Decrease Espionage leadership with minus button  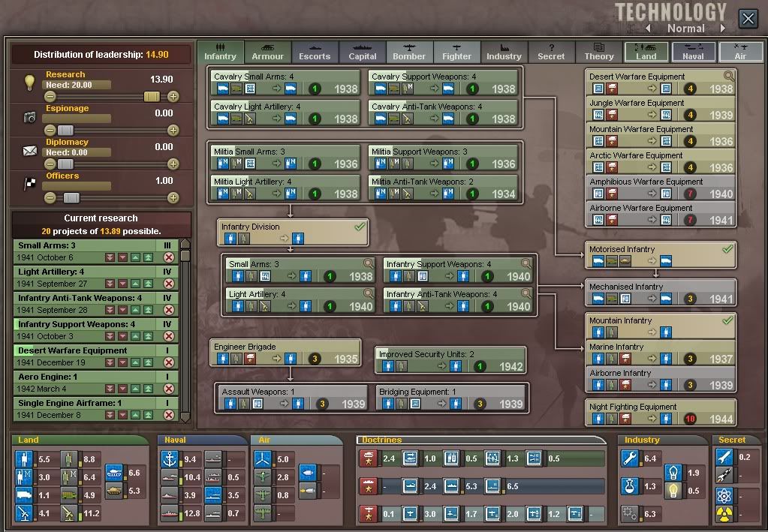pyautogui.click(x=50, y=130)
